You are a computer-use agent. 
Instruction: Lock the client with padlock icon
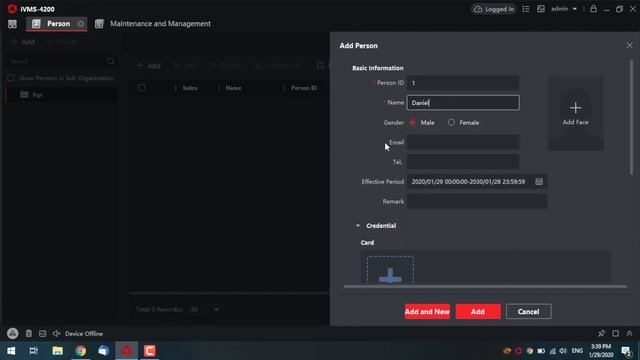click(593, 9)
